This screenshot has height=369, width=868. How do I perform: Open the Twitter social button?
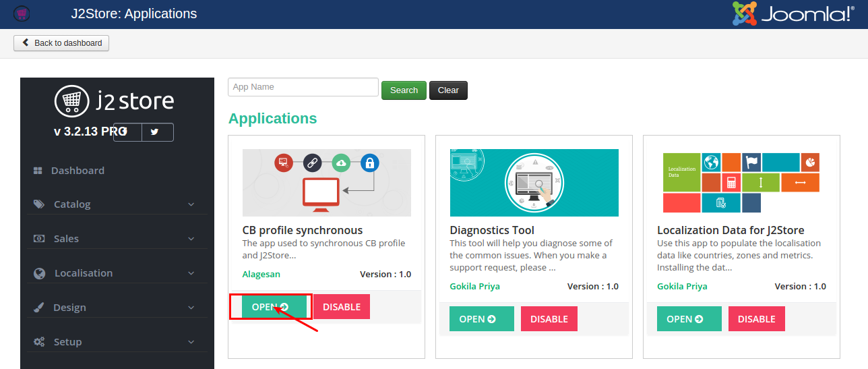(x=158, y=132)
